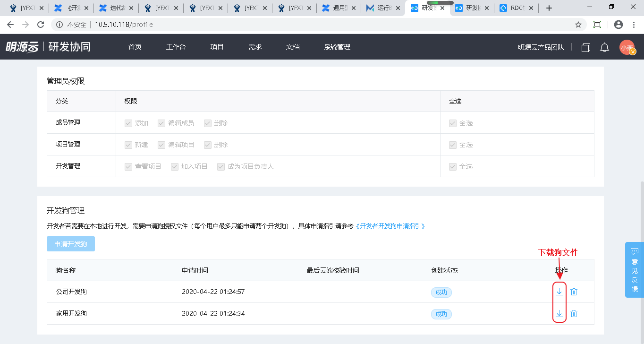Toggle 全选 checkbox for 开发管理 row
The image size is (644, 344).
(453, 166)
